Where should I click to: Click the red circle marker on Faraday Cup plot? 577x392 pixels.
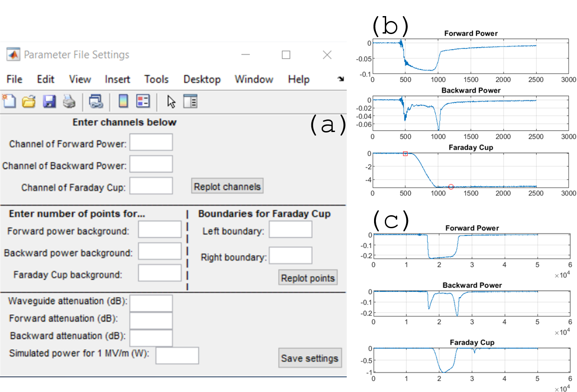(451, 187)
